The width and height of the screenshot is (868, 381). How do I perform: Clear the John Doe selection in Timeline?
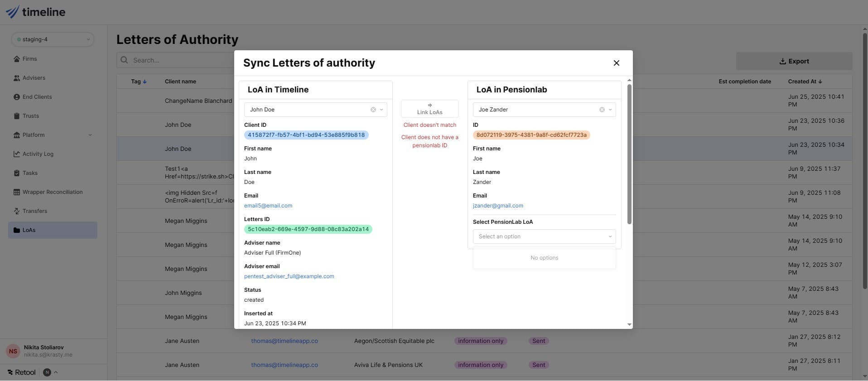[x=373, y=110]
